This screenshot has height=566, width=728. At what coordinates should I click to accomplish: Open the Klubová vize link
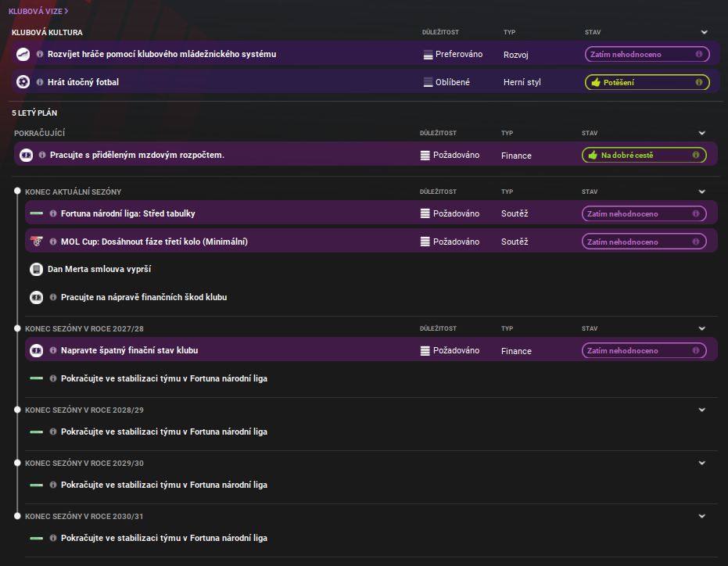[38, 11]
